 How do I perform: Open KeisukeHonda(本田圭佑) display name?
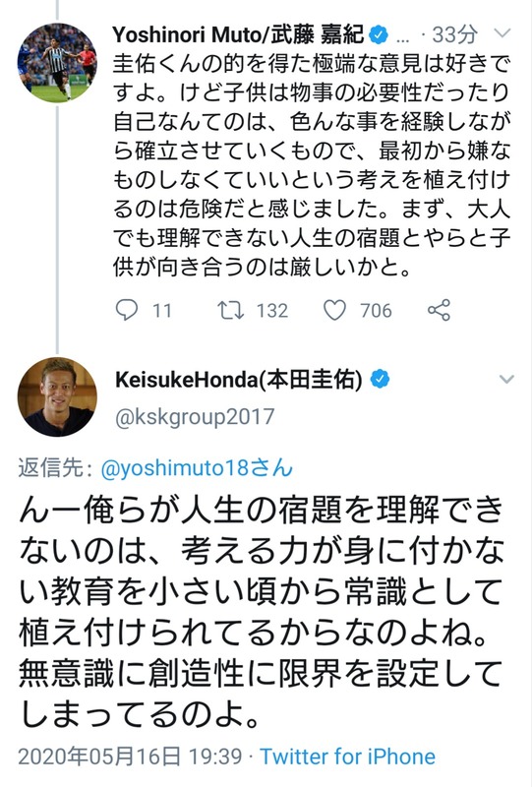pos(239,380)
